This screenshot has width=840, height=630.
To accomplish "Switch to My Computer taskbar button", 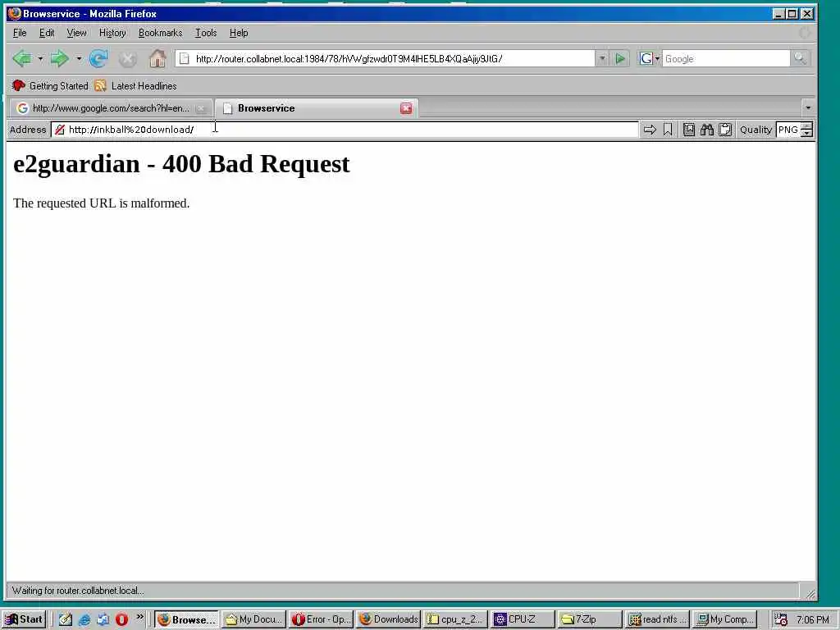I will [724, 619].
